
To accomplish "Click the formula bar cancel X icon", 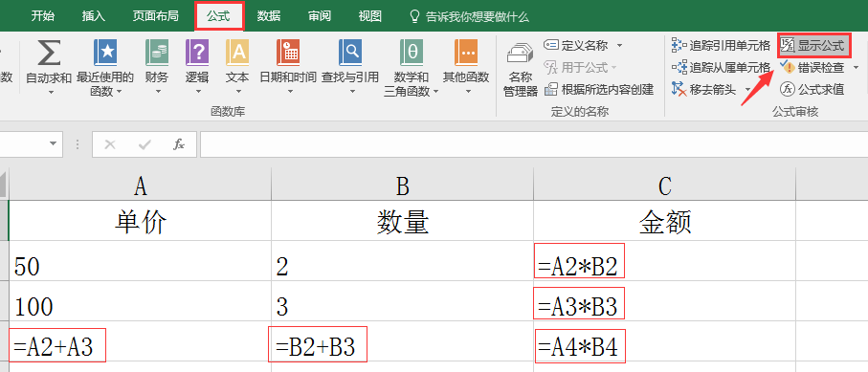I will tap(110, 144).
